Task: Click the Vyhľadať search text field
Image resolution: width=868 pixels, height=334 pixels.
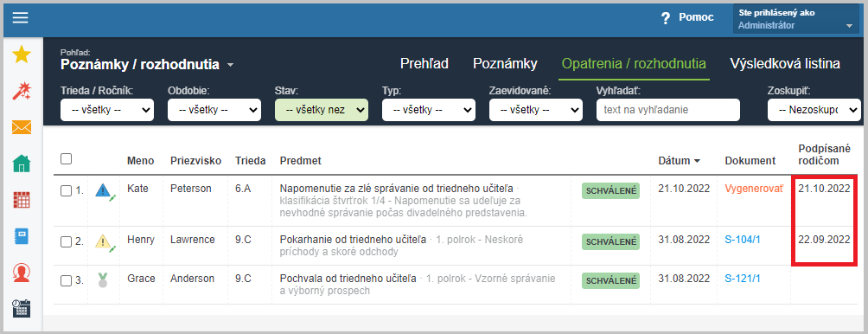Action: tap(668, 110)
